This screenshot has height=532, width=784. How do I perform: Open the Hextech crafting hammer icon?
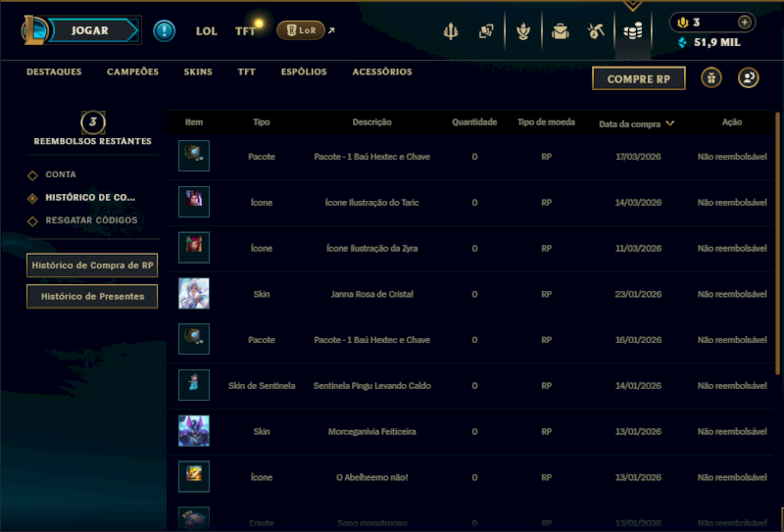click(596, 31)
